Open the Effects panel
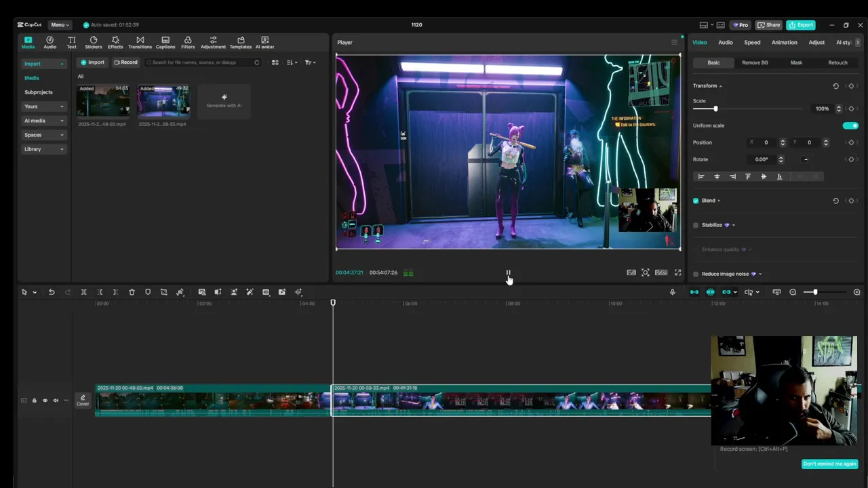 point(115,43)
